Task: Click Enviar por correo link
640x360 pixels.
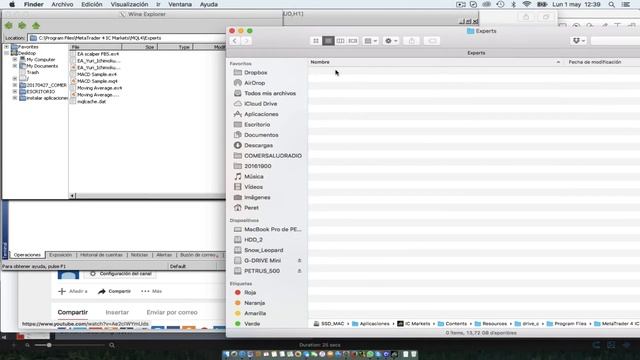Action: pos(172,312)
